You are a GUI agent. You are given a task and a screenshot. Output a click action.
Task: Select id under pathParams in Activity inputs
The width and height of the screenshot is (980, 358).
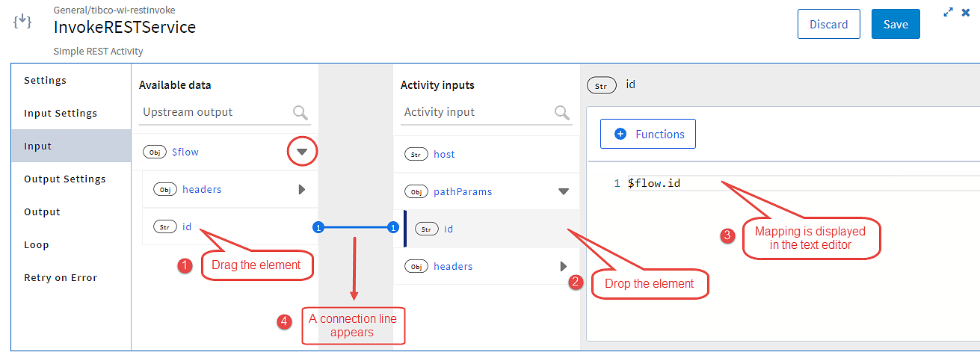click(x=486, y=229)
